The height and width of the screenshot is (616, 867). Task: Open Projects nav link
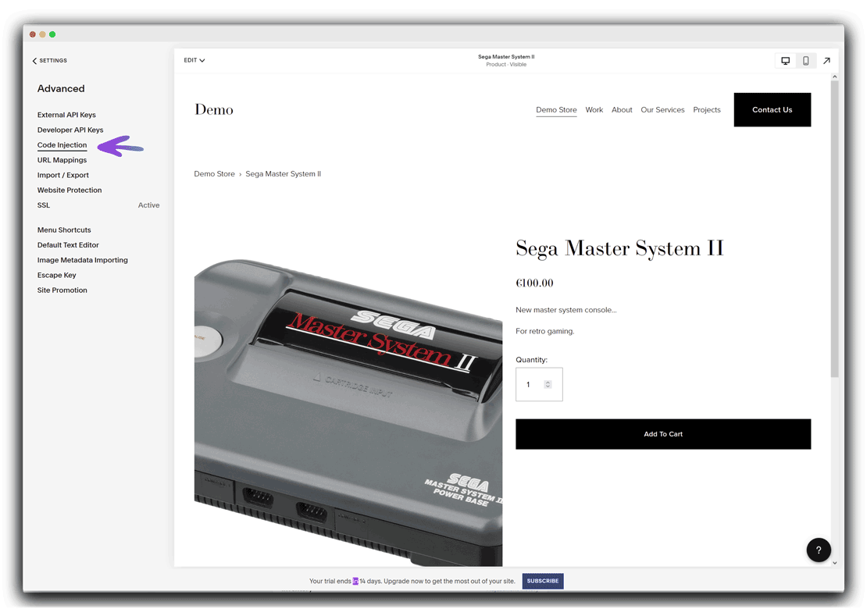tap(707, 110)
